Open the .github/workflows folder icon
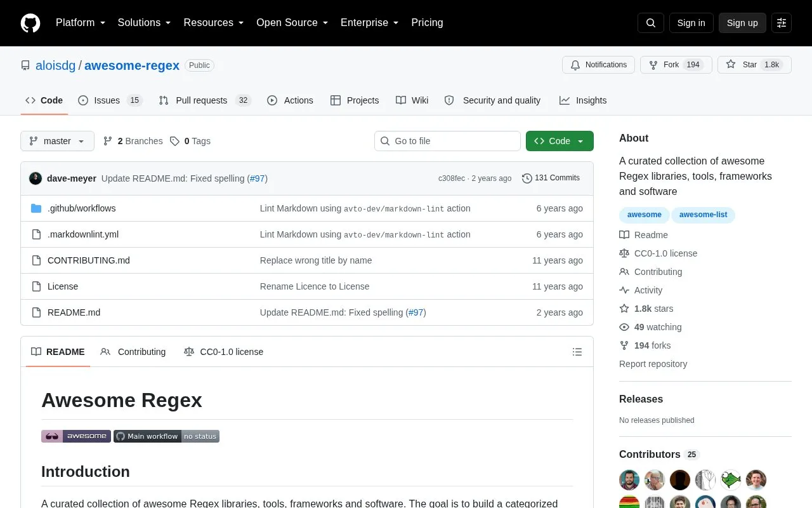This screenshot has width=812, height=508. tap(36, 208)
